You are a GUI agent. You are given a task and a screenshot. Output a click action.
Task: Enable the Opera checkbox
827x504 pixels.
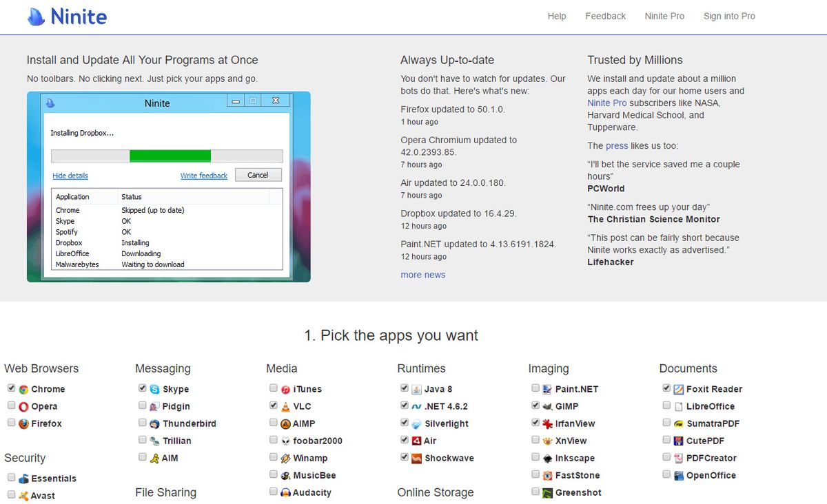pos(12,406)
